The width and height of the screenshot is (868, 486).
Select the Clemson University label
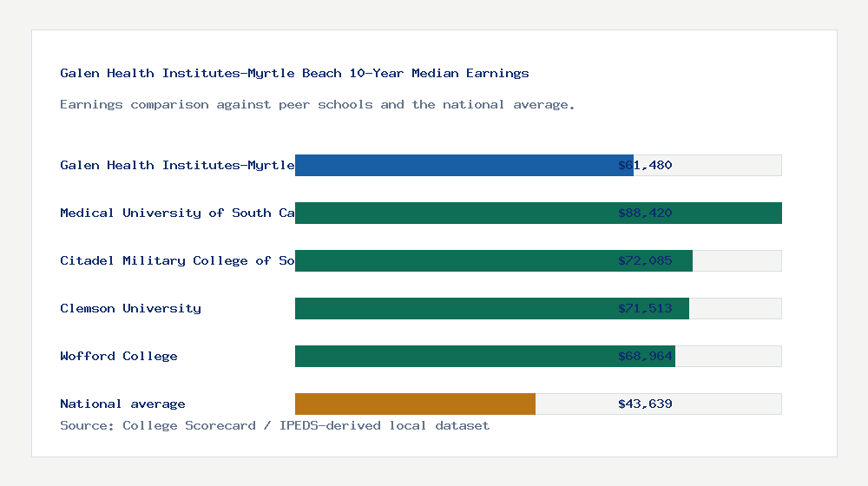tap(131, 308)
